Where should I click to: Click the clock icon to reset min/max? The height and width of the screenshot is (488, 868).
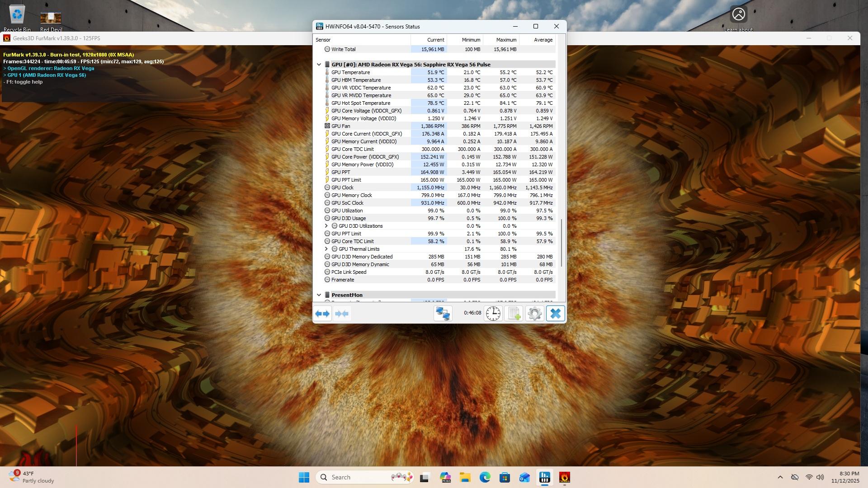tap(493, 314)
